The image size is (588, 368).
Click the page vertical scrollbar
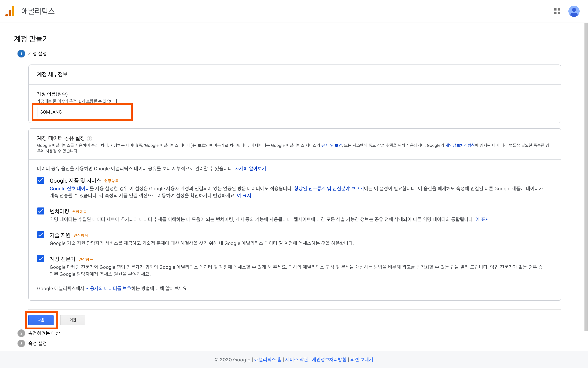point(586,177)
